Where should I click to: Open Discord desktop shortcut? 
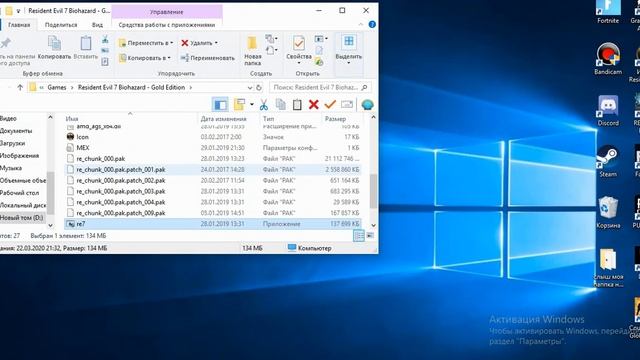point(608,110)
